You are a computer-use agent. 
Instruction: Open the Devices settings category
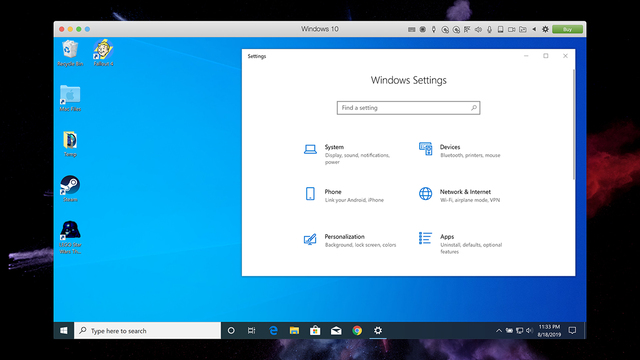click(460, 151)
